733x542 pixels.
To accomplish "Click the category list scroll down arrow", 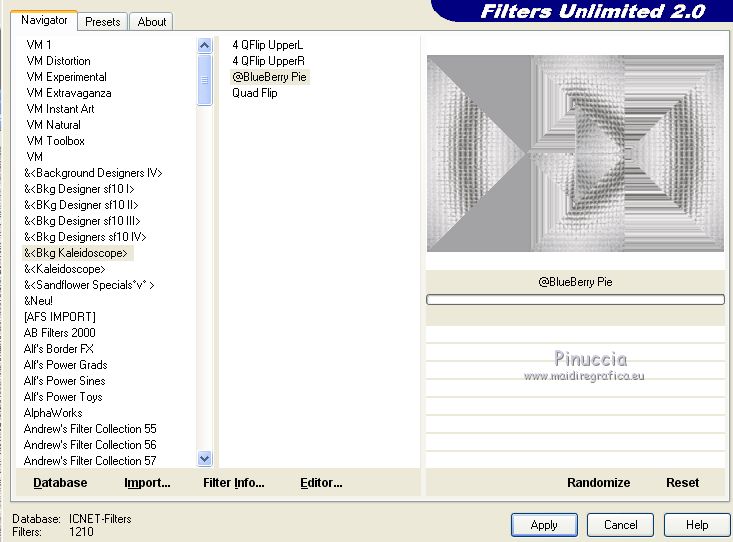I will [x=204, y=458].
